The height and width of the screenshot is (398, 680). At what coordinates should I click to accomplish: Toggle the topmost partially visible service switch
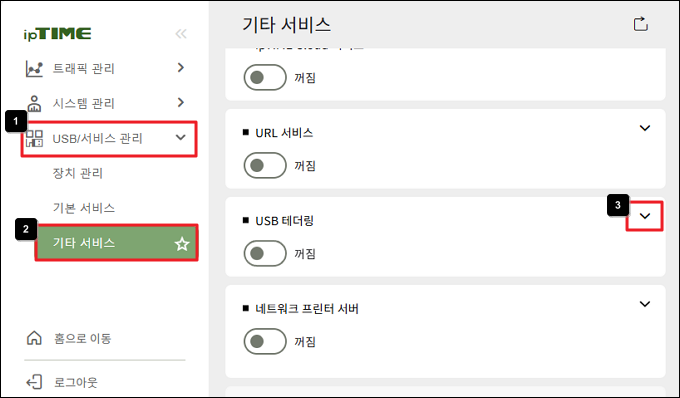(265, 77)
